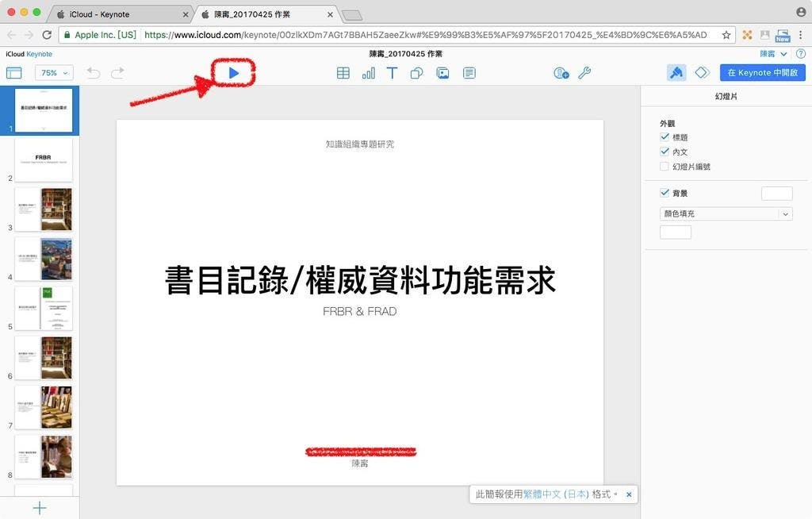
Task: Show the Animate inspector panel
Action: click(702, 73)
